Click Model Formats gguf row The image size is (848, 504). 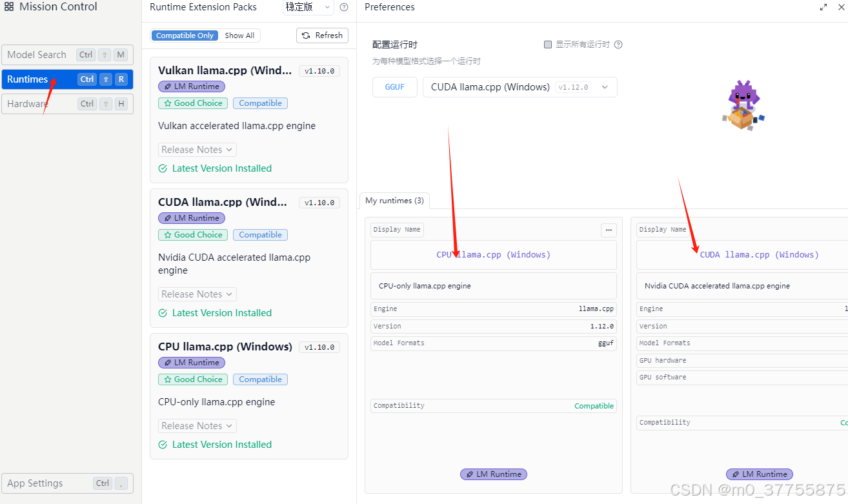(x=494, y=343)
